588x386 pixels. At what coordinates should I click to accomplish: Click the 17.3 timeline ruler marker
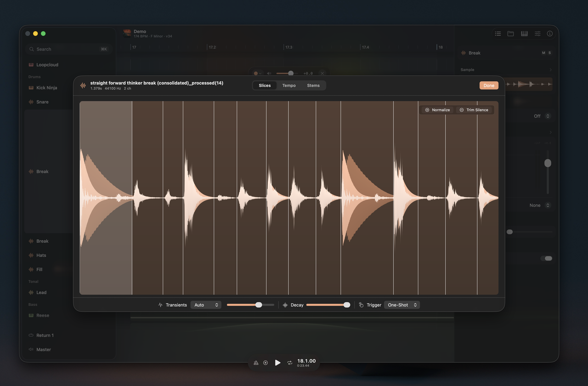(289, 47)
